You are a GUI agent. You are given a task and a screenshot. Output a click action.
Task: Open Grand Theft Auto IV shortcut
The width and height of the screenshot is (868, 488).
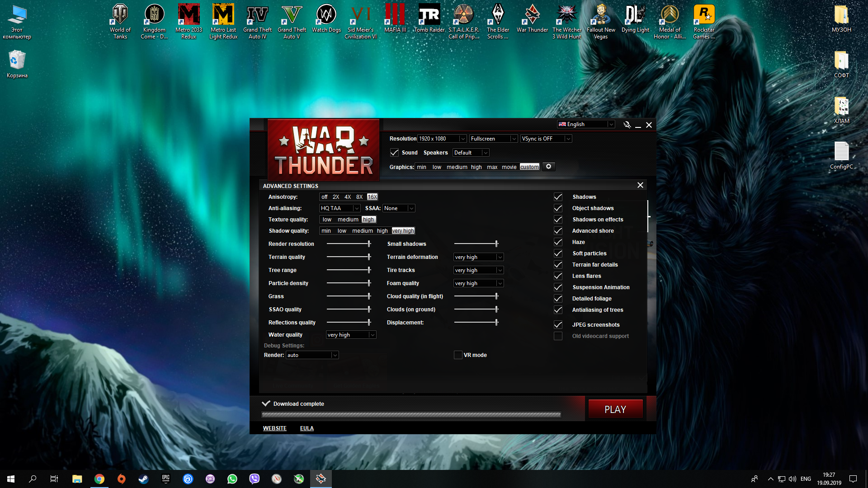coord(257,21)
